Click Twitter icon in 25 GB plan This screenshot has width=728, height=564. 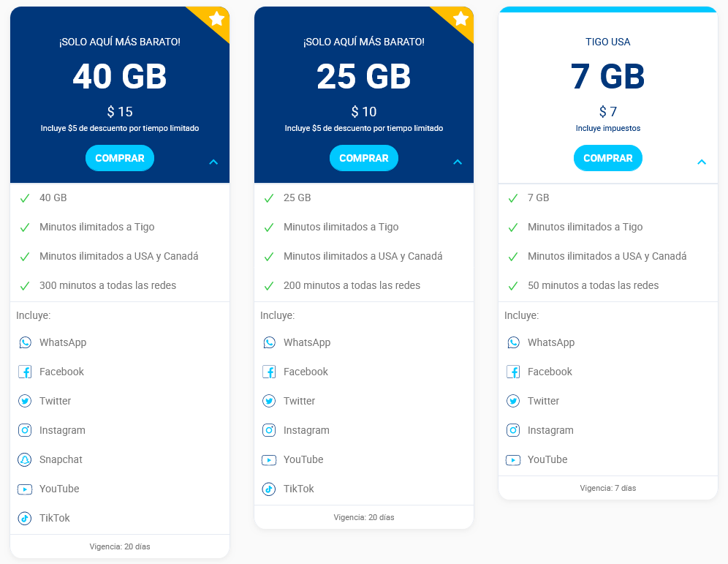[269, 401]
